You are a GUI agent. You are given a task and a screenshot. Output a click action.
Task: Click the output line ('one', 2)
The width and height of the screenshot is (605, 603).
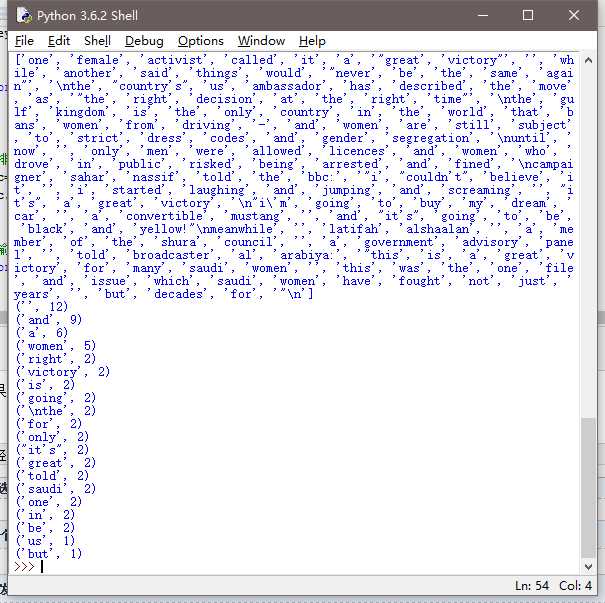(x=49, y=502)
